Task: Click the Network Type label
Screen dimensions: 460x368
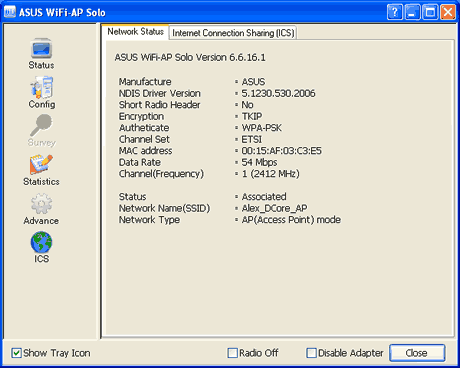Action: coord(149,220)
